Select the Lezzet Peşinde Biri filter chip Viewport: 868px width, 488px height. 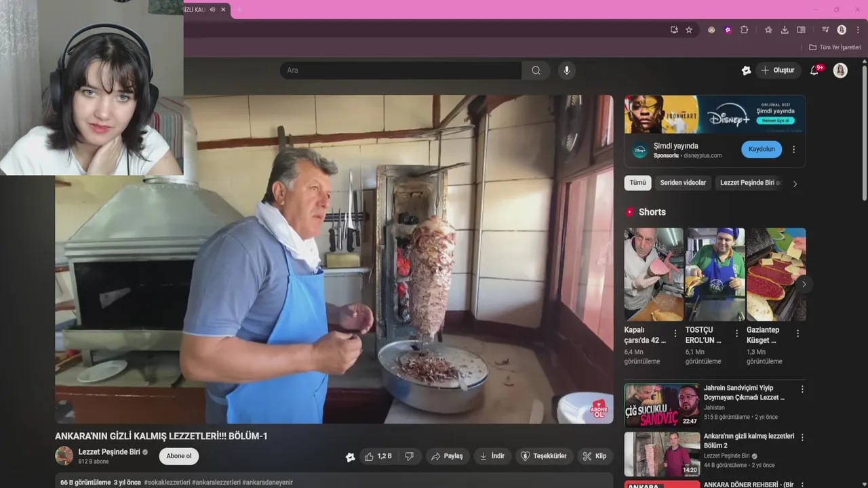[x=750, y=183]
